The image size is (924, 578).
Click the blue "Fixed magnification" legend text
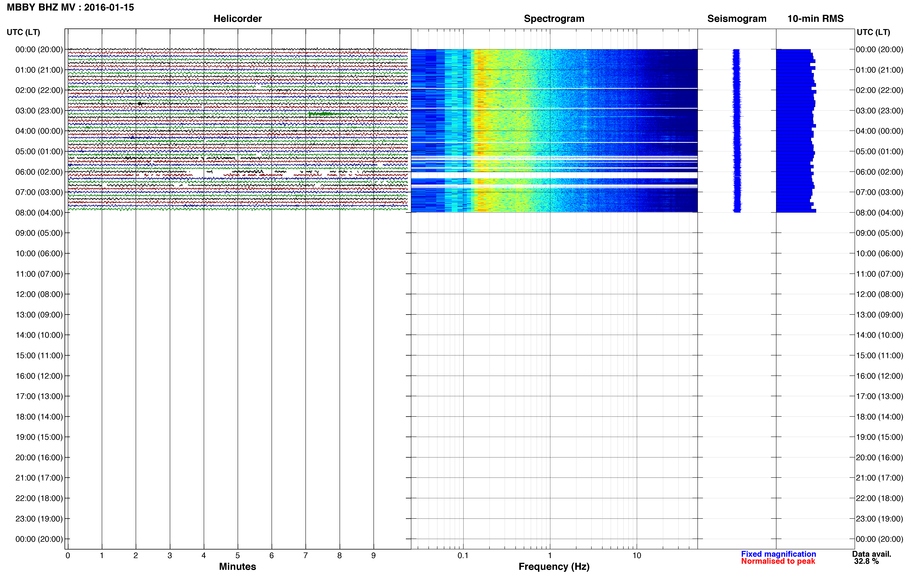pos(778,554)
